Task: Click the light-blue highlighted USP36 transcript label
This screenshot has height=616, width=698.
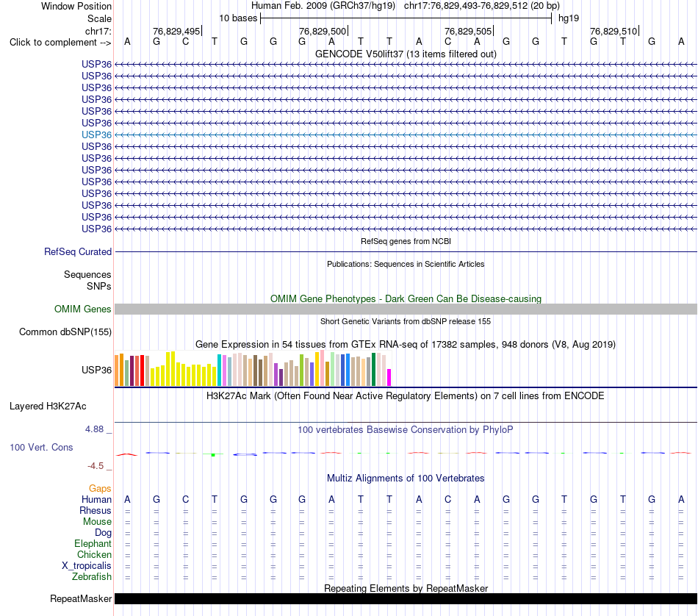Action: pos(96,135)
